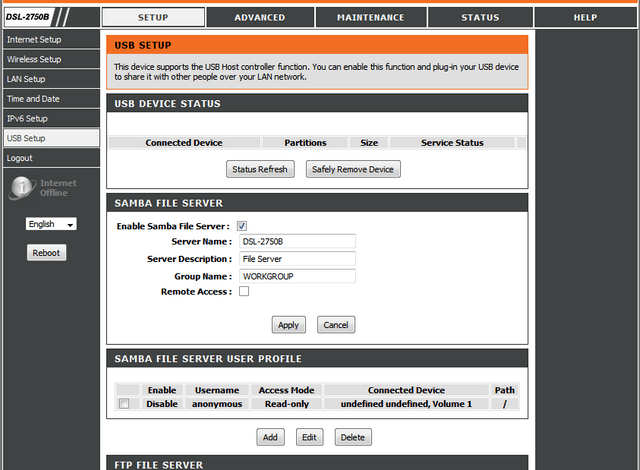Add a new Samba user profile
640x470 pixels.
[269, 437]
